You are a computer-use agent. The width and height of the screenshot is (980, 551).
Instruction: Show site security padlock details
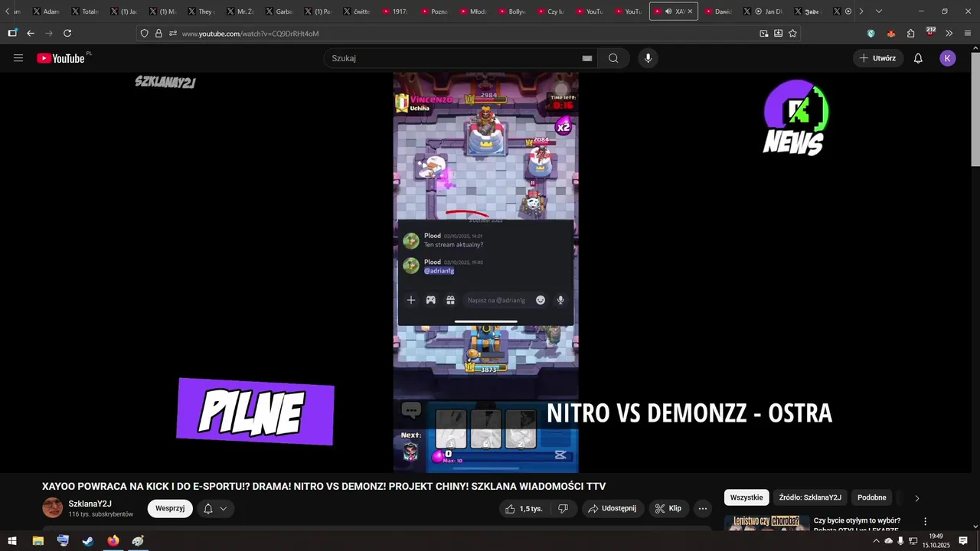point(158,33)
